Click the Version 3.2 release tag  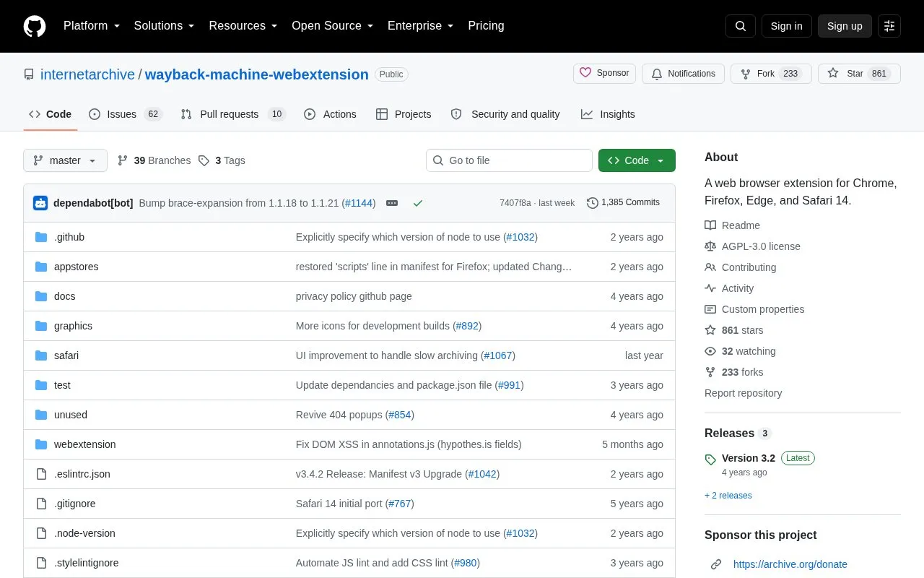[748, 458]
